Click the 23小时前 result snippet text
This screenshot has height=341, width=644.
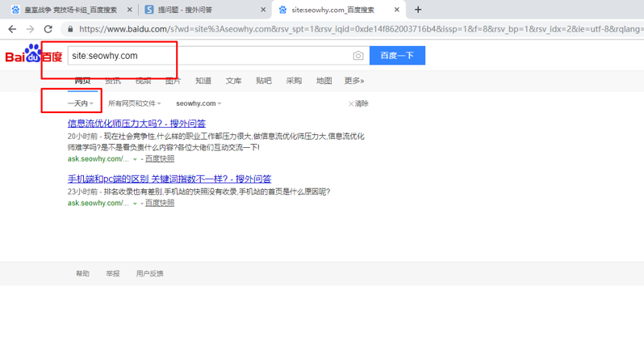199,192
